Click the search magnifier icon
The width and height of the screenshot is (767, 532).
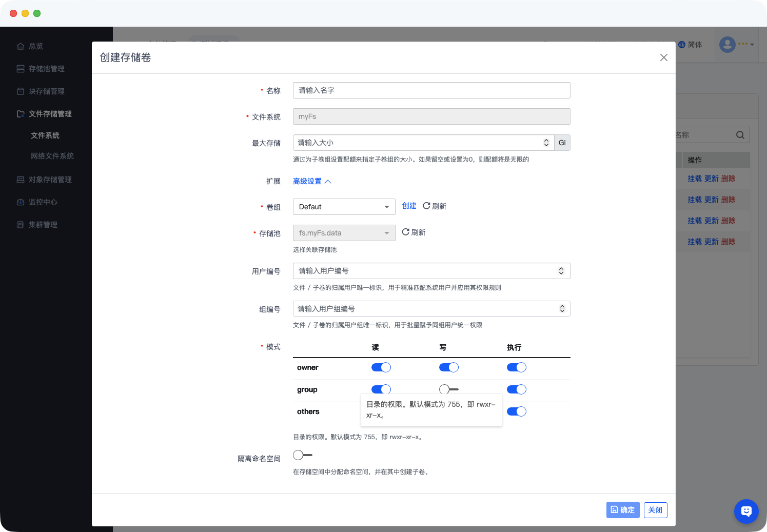(x=740, y=135)
